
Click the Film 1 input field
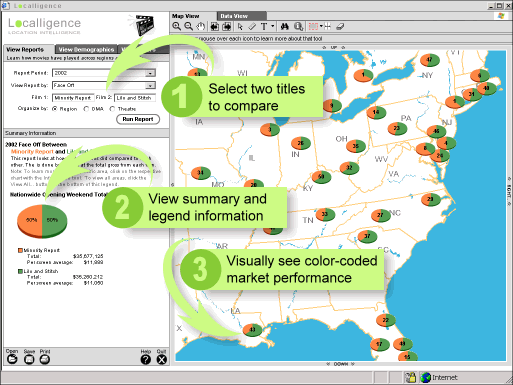coord(73,98)
